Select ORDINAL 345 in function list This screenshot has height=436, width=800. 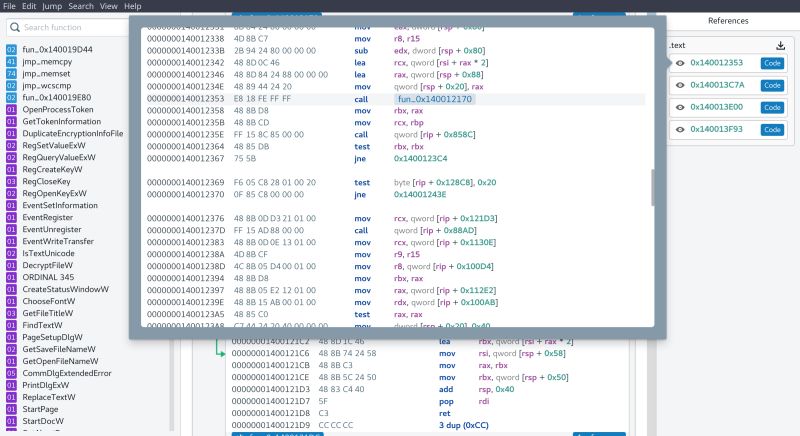(x=48, y=277)
